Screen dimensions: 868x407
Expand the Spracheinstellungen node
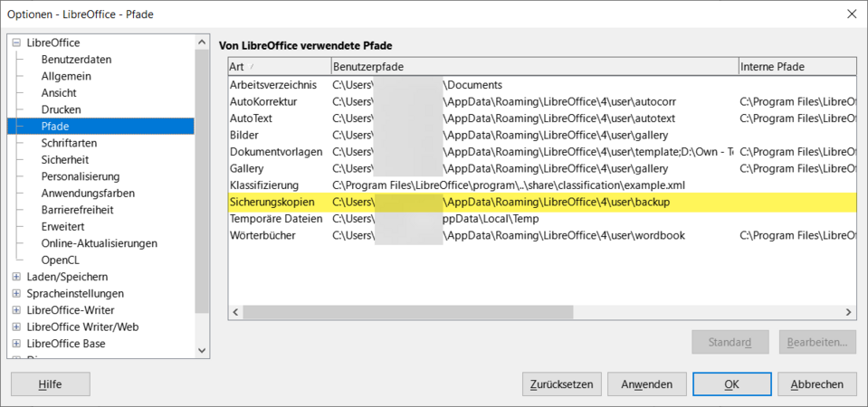16,293
